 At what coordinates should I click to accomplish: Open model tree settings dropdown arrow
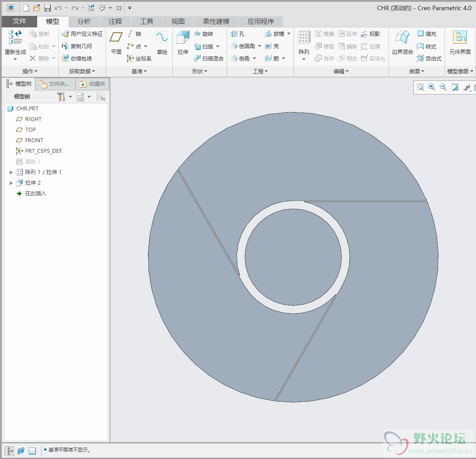pos(70,97)
